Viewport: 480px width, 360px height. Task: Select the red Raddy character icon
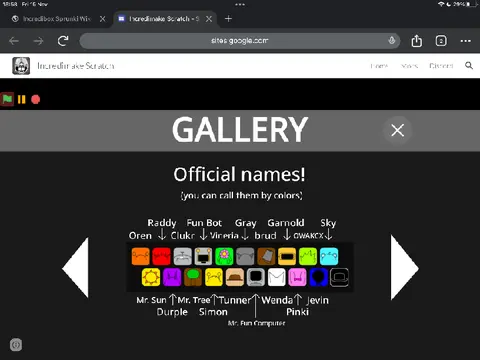pos(161,256)
